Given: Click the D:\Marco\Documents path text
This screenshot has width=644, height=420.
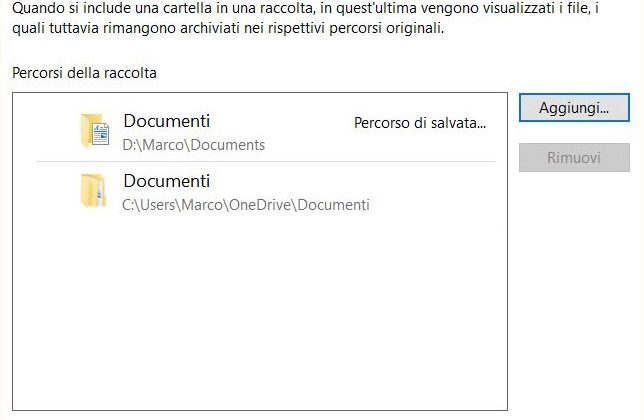Looking at the screenshot, I should point(194,145).
